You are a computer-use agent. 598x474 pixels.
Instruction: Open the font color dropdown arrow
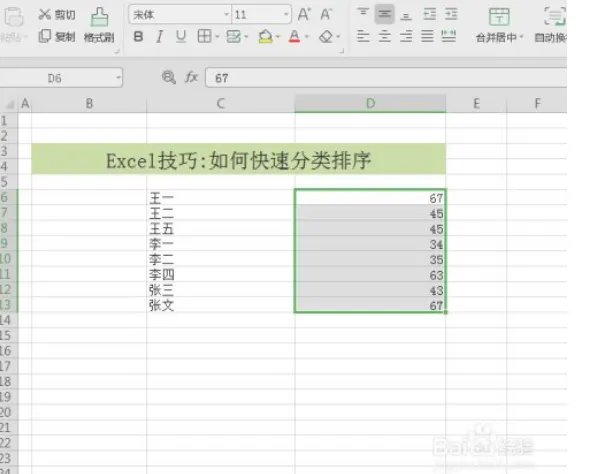point(307,37)
